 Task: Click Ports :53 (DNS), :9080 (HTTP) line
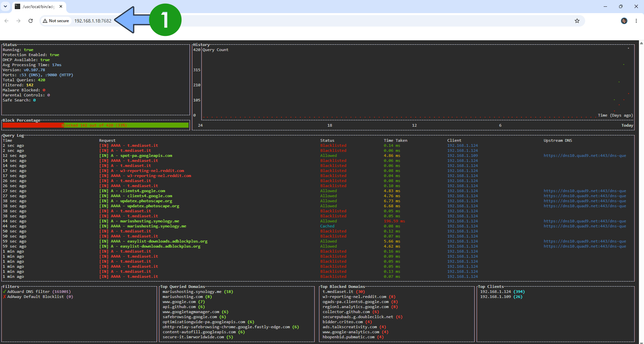coord(38,75)
